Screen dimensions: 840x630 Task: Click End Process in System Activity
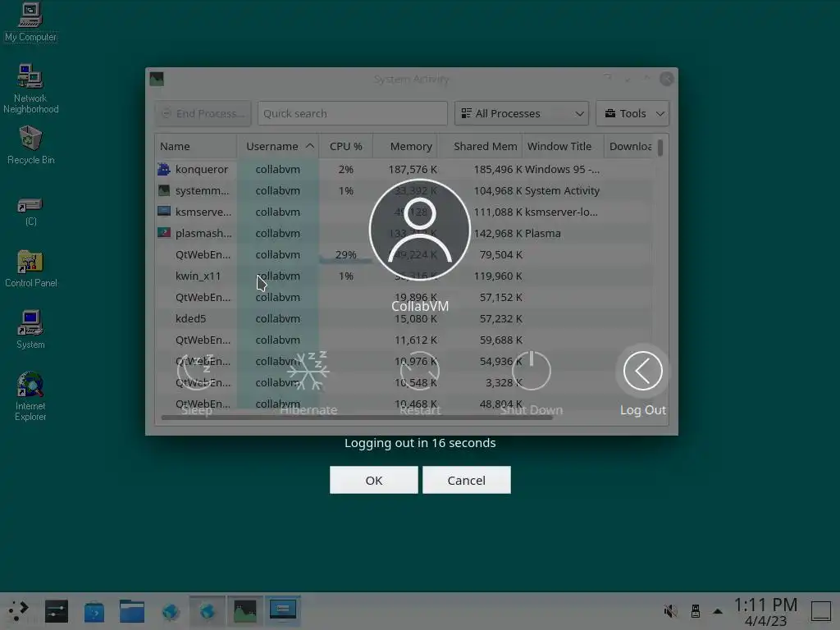click(203, 113)
